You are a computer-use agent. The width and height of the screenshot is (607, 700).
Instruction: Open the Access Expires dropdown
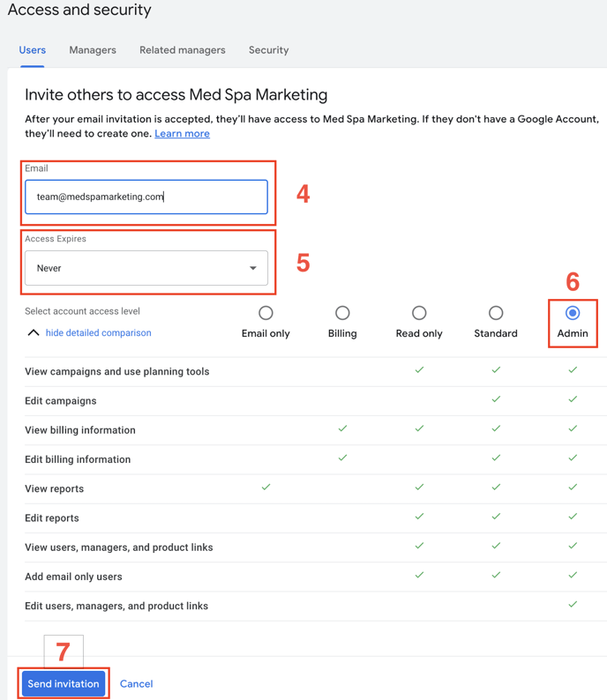(x=146, y=268)
